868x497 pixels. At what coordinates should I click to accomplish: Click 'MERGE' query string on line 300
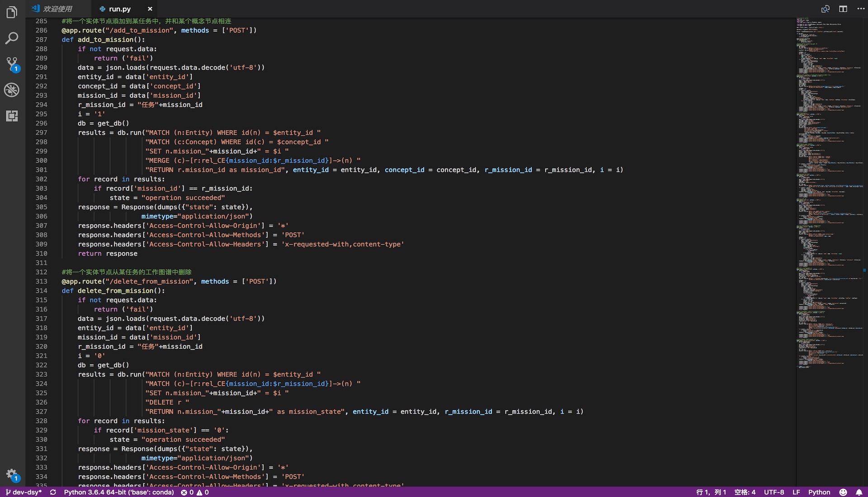click(253, 160)
